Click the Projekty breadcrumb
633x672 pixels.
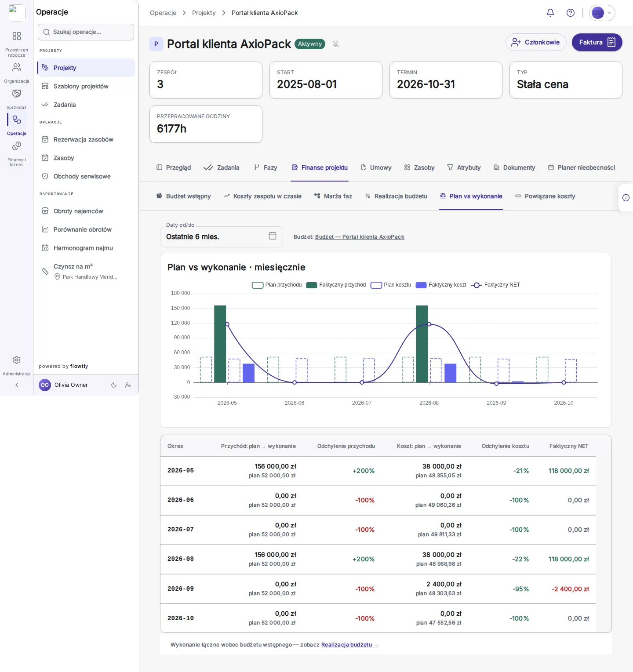coord(204,13)
